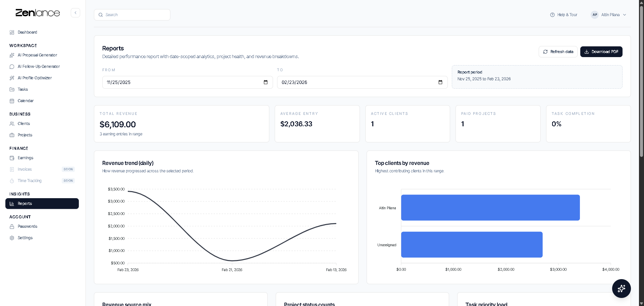Click inside the Search field

(132, 15)
